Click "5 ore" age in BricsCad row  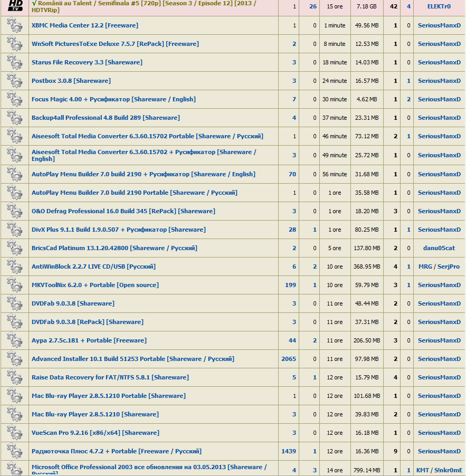(x=335, y=249)
